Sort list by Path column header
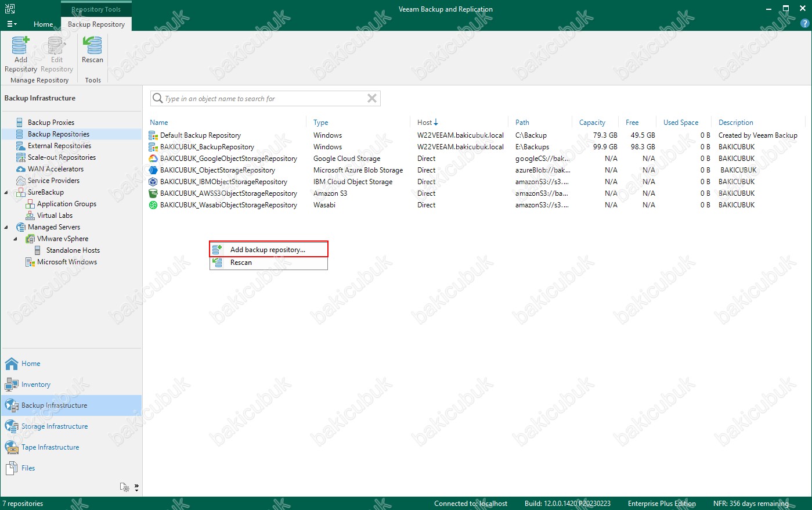The image size is (812, 510). [x=522, y=123]
